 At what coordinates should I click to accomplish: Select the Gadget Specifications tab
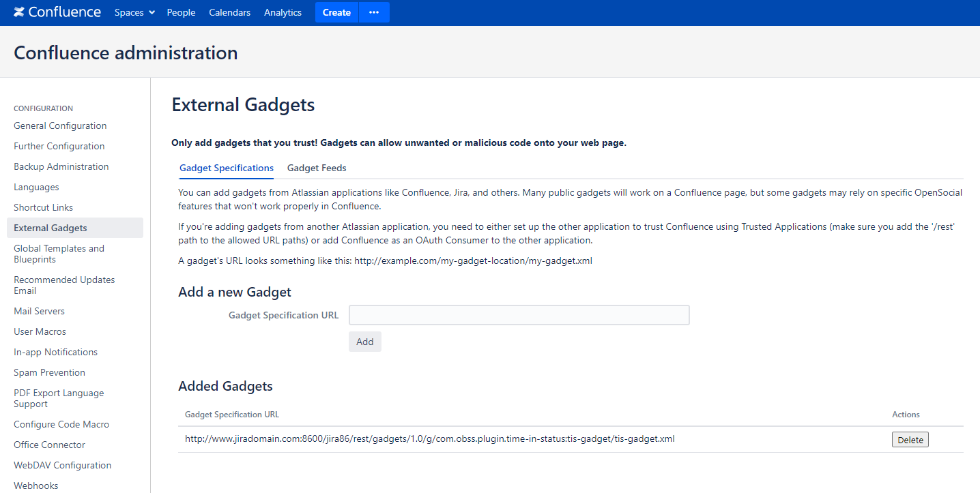[x=227, y=168]
